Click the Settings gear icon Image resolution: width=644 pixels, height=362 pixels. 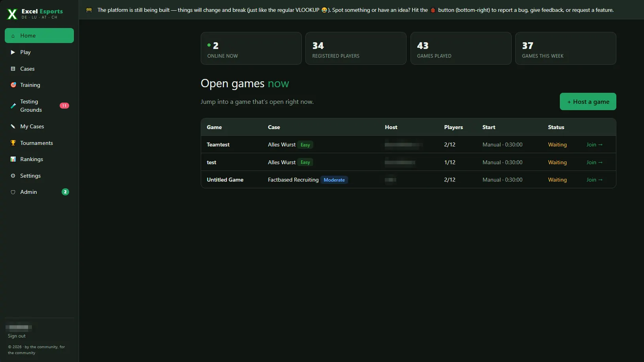click(13, 176)
